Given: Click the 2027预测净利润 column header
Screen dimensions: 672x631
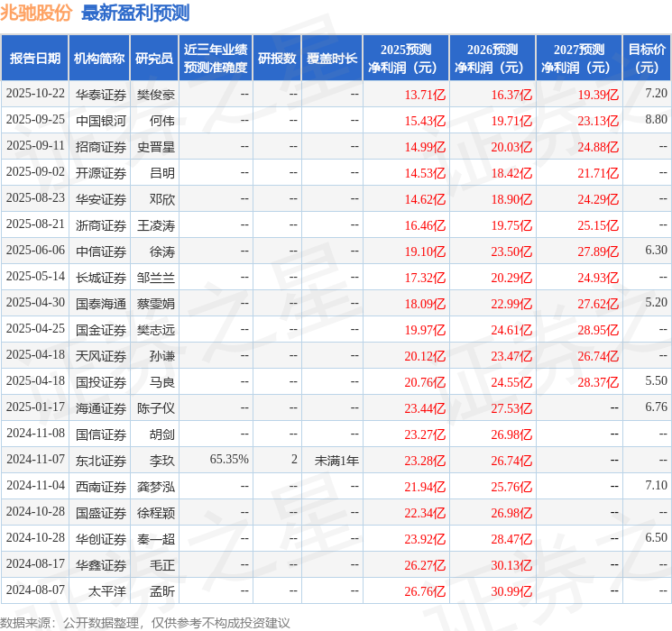Looking at the screenshot, I should tap(579, 59).
